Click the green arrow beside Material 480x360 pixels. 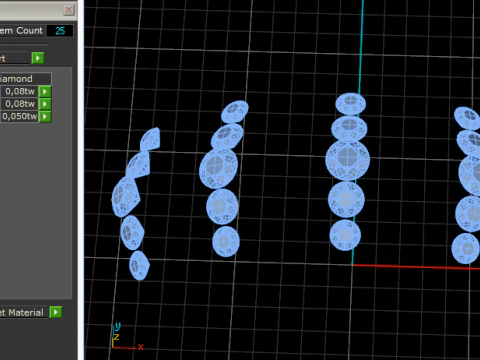click(x=56, y=312)
